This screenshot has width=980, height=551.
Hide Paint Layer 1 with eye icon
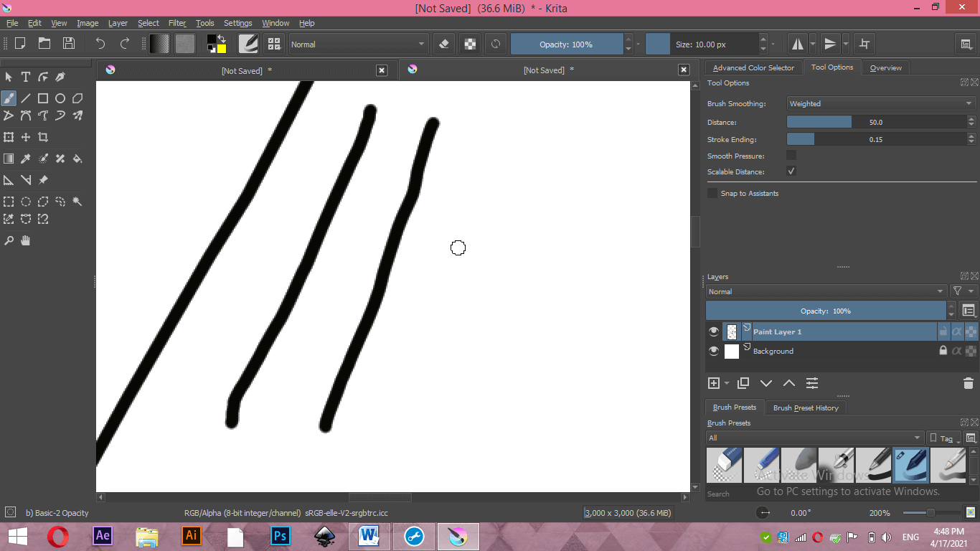click(714, 331)
